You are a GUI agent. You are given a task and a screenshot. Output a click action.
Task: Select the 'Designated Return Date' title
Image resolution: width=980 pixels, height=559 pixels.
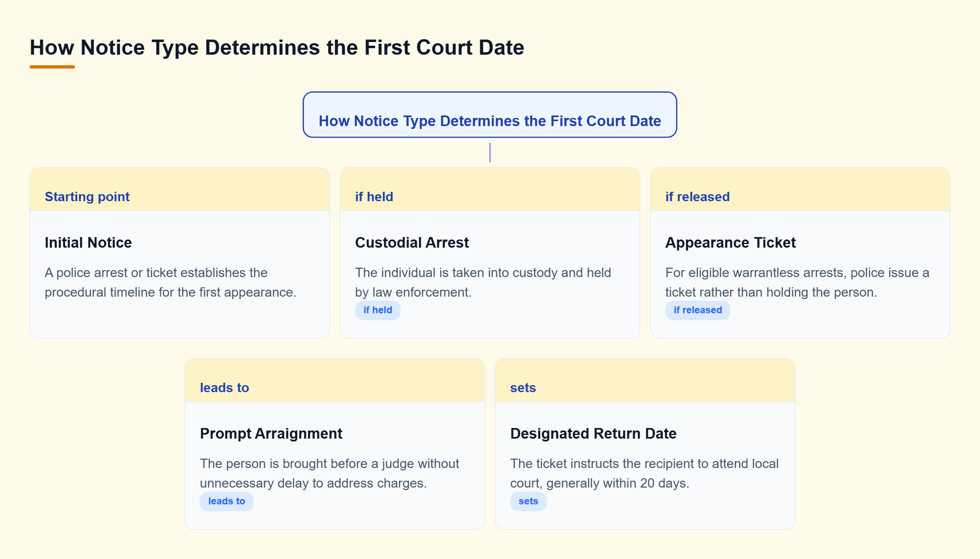point(593,433)
